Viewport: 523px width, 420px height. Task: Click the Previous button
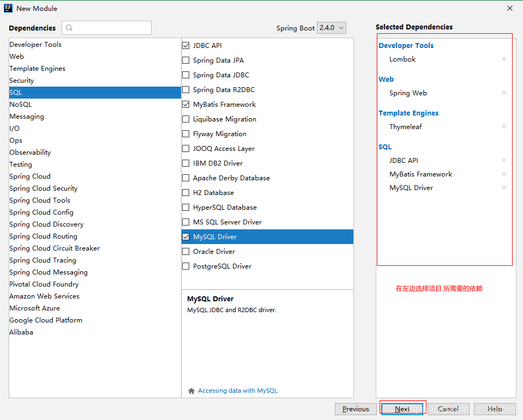(x=356, y=409)
